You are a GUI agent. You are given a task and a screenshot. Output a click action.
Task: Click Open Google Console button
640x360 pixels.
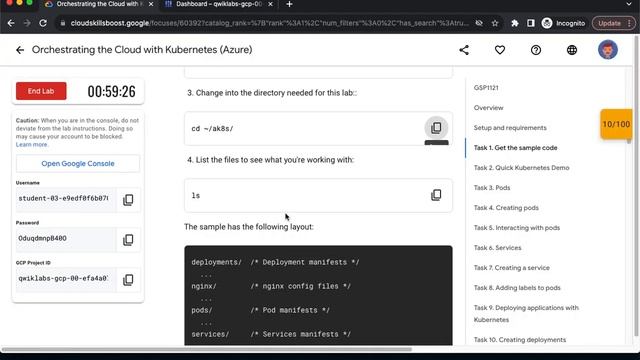point(78,163)
